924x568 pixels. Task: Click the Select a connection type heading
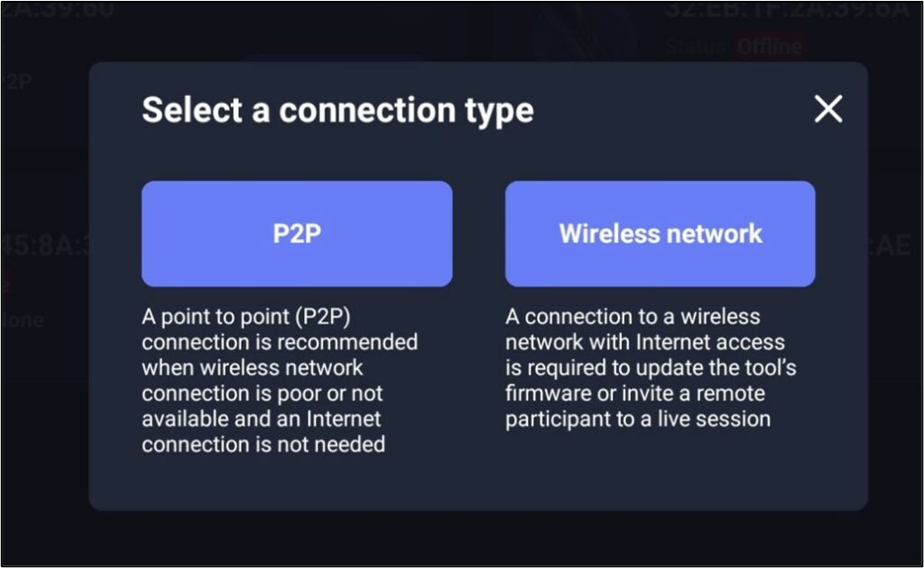(337, 110)
